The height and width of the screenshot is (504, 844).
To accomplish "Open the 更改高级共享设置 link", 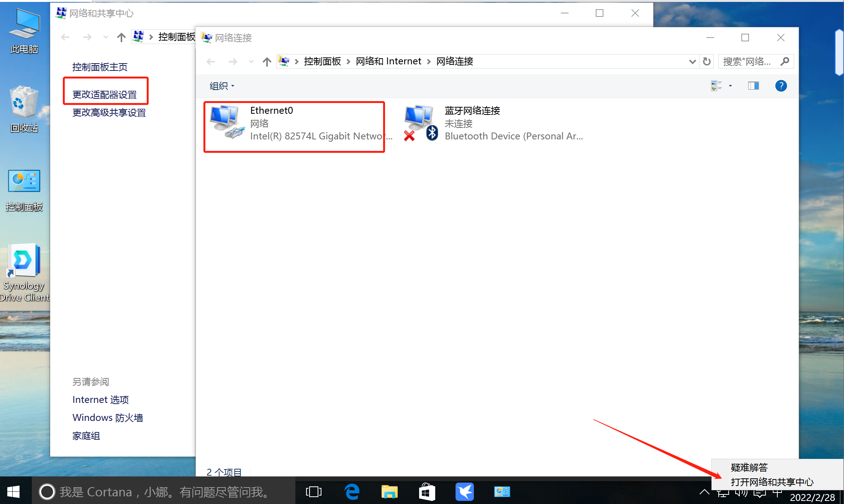I will pos(109,113).
